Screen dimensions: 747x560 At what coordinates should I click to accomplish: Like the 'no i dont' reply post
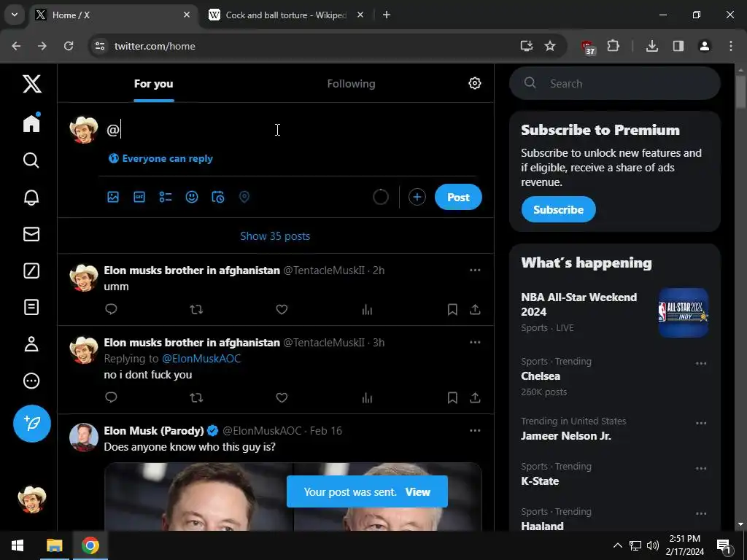click(282, 397)
